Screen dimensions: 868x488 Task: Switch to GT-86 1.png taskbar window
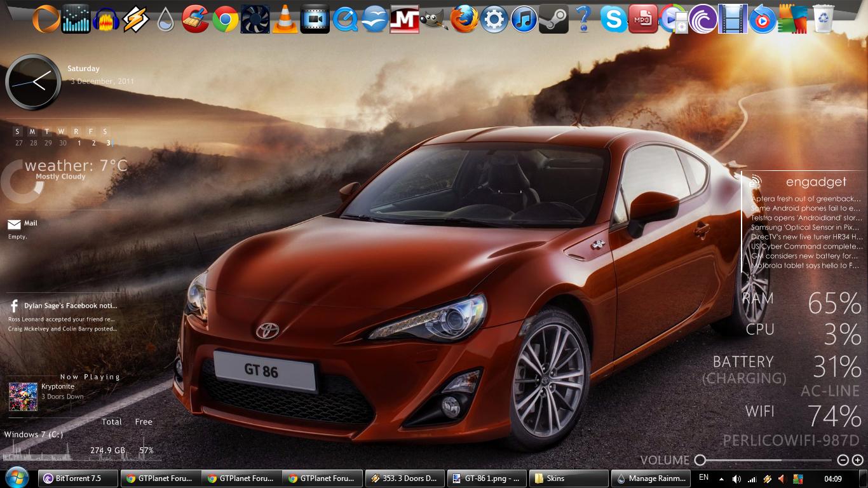(x=487, y=478)
